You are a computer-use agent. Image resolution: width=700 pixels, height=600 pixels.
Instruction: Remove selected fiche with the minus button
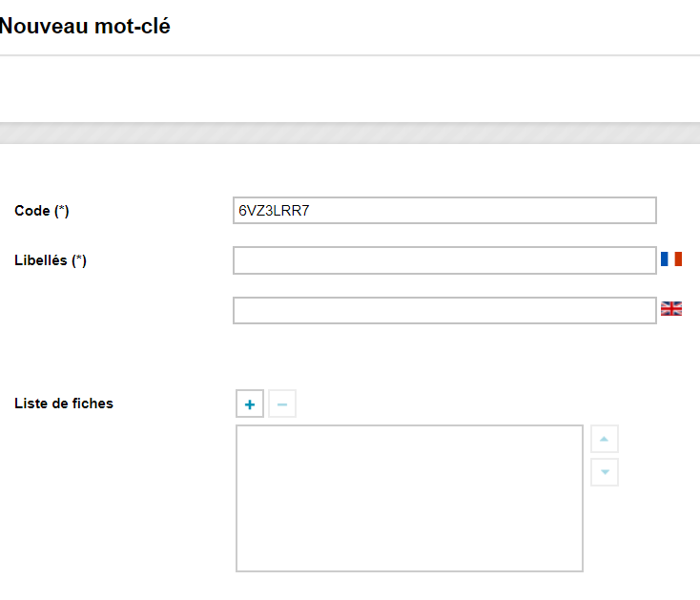[282, 404]
